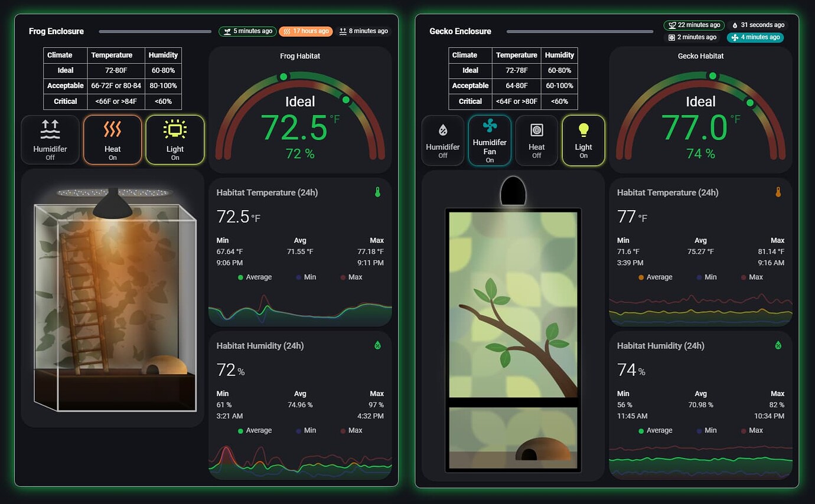Click Frog humidity min time 3:21 AM

[x=230, y=416]
